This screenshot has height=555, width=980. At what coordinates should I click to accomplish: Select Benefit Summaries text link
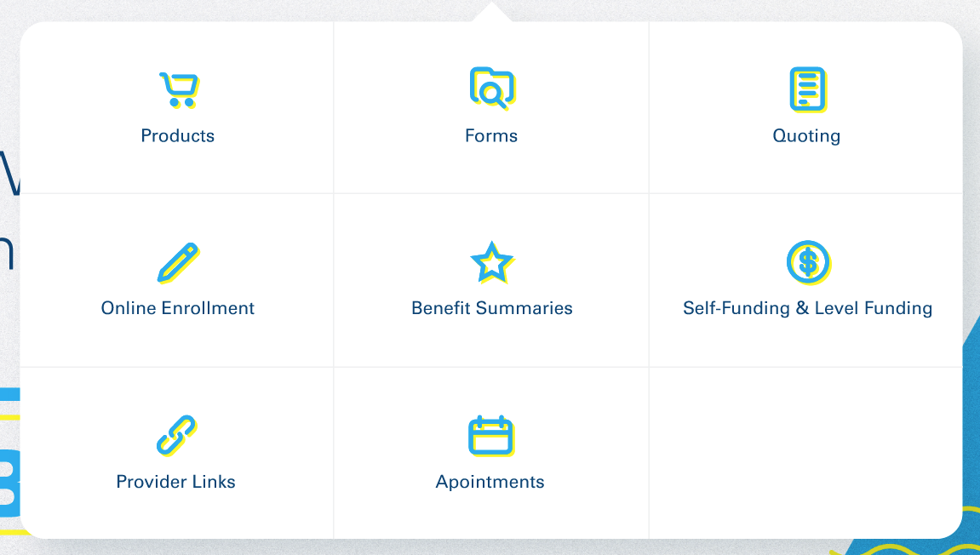tap(492, 308)
